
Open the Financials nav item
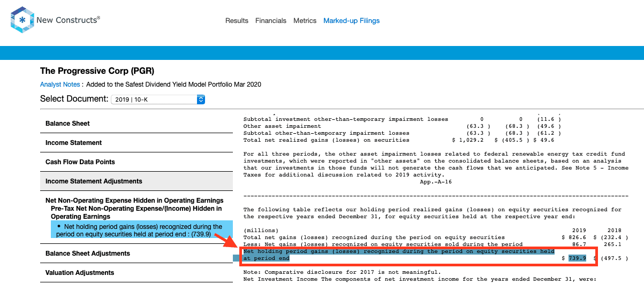pyautogui.click(x=271, y=21)
